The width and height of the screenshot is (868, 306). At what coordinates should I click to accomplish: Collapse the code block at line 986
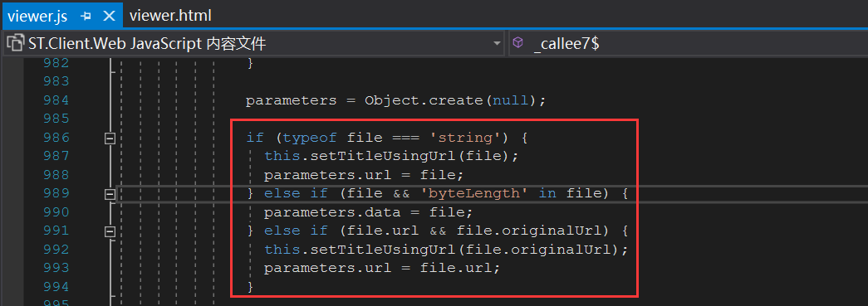[x=110, y=138]
